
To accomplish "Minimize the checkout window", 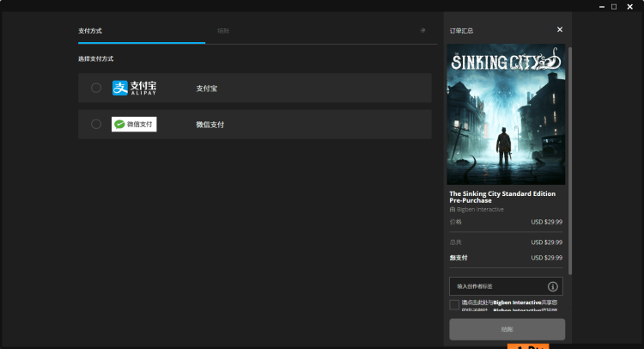I will [x=602, y=7].
